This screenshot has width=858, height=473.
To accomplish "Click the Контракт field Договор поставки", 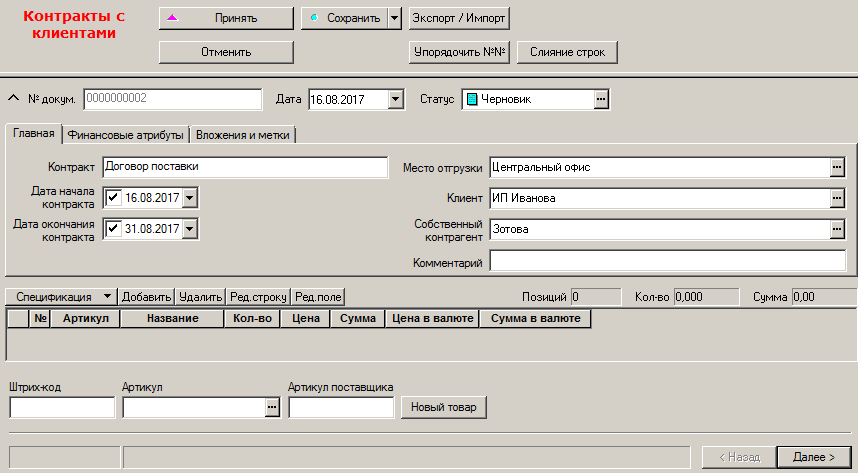I will [x=245, y=167].
